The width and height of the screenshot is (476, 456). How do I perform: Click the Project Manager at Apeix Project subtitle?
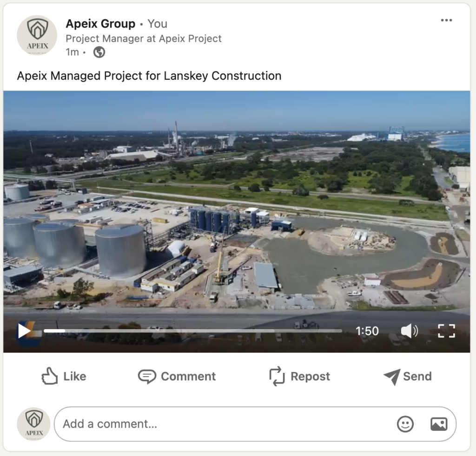coord(144,39)
